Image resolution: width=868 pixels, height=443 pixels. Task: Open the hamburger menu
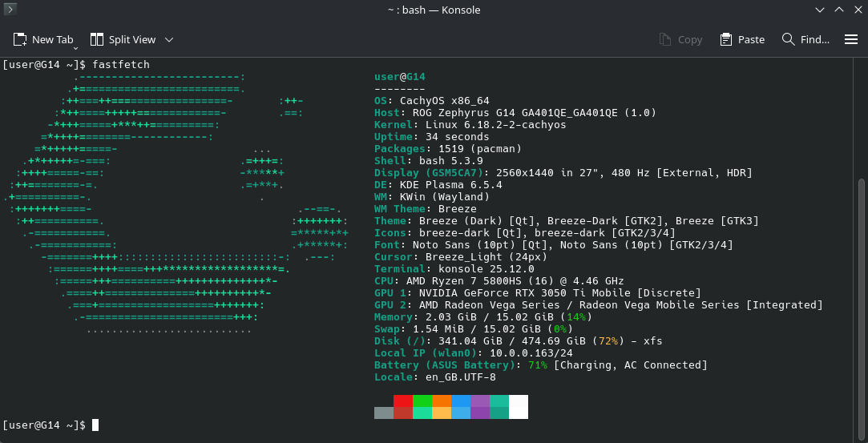851,39
